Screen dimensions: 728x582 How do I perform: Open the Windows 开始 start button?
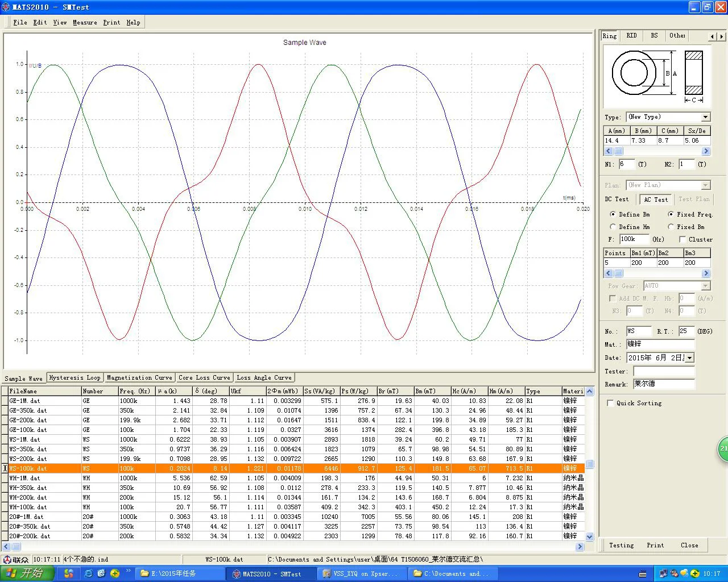pyautogui.click(x=27, y=573)
